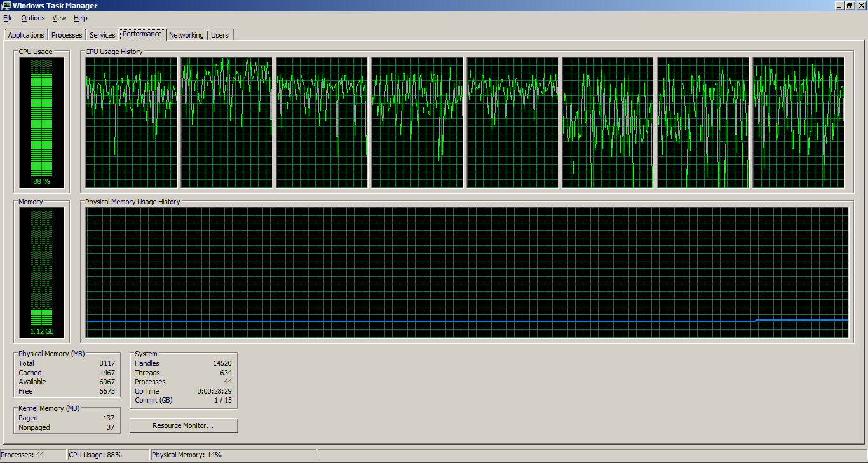This screenshot has height=463, width=868.
Task: Click the Physical Memory Total value 8117
Action: tap(107, 363)
